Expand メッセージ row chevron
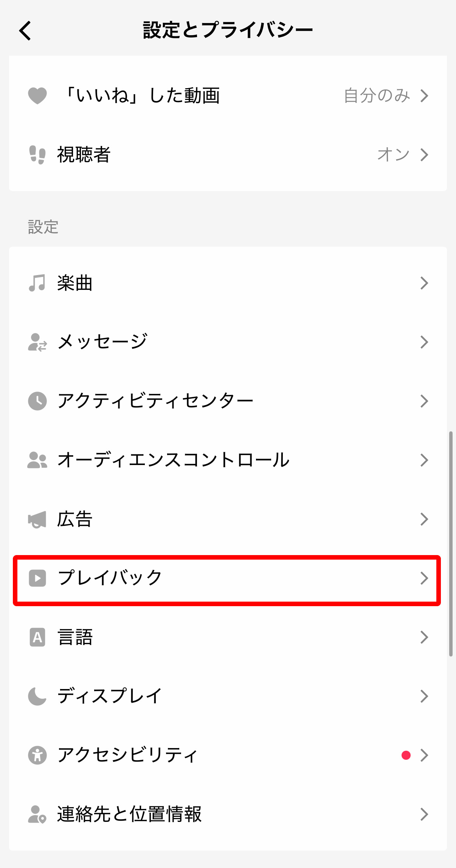 click(x=424, y=342)
